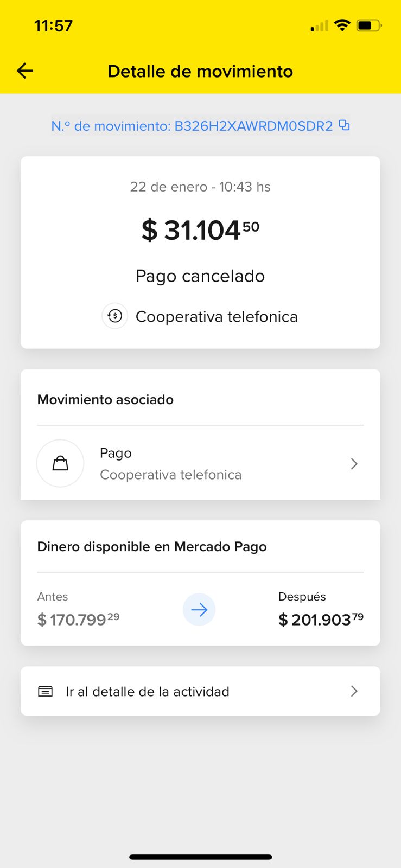This screenshot has height=868, width=401.
Task: Tap the refund icon beside Cooperativa telefonica
Action: point(115,316)
